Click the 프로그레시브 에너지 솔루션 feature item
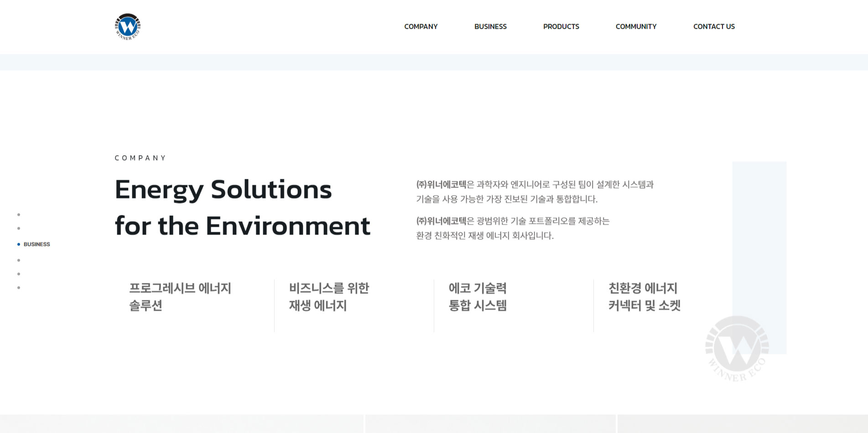The image size is (868, 433). coord(180,297)
